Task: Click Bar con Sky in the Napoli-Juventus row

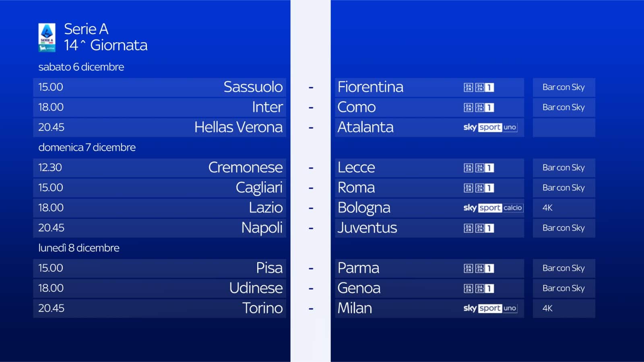Action: point(563,228)
